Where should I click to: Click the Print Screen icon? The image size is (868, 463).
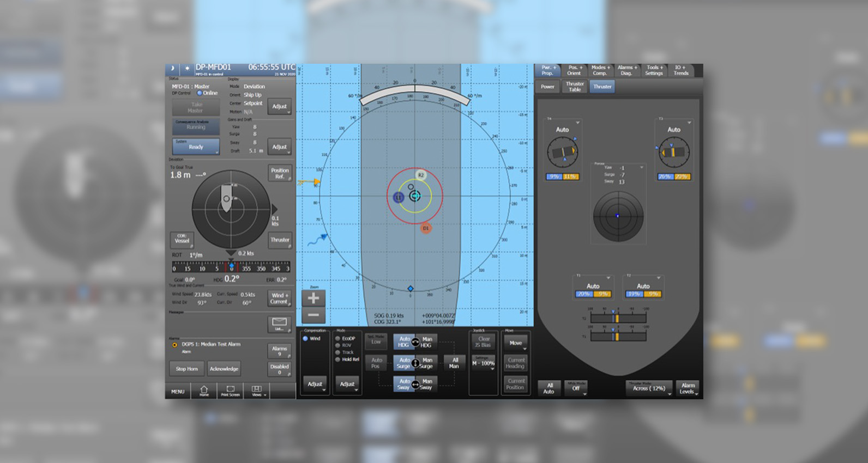tap(230, 391)
